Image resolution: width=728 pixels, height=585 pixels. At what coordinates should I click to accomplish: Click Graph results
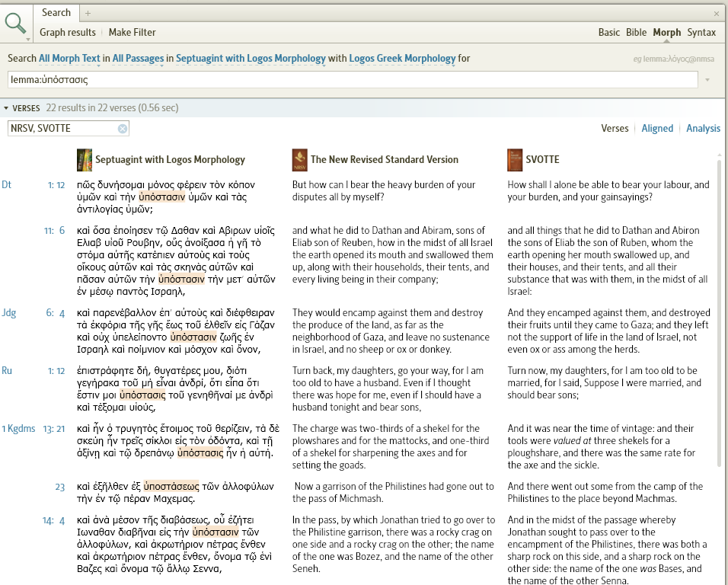click(x=67, y=33)
